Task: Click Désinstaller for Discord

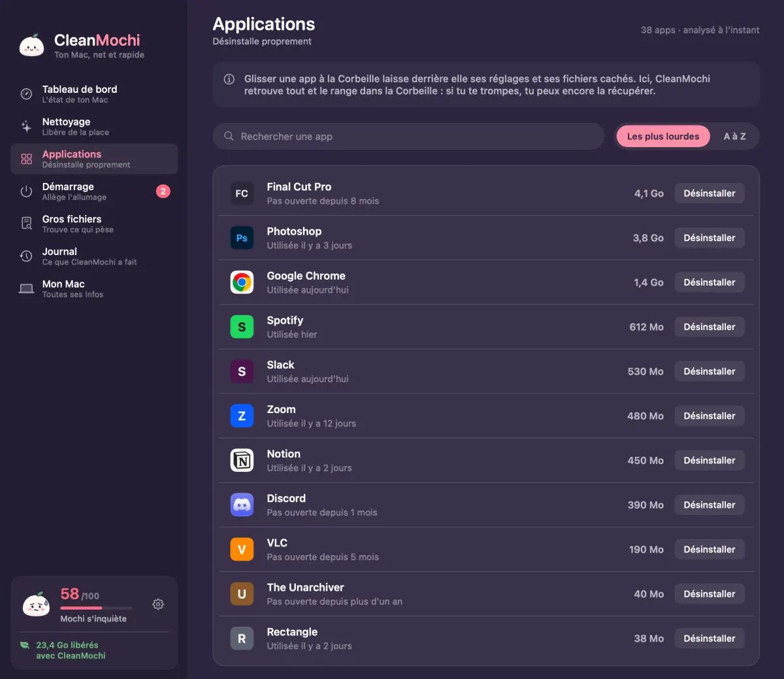Action: tap(710, 505)
